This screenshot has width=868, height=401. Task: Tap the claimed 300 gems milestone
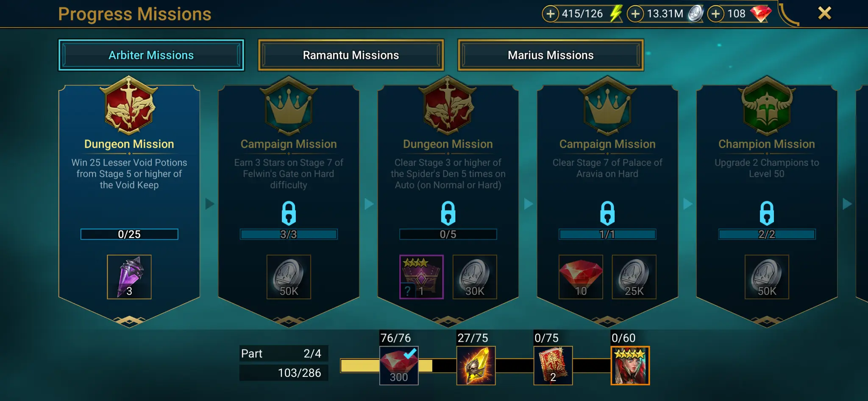coord(399,366)
